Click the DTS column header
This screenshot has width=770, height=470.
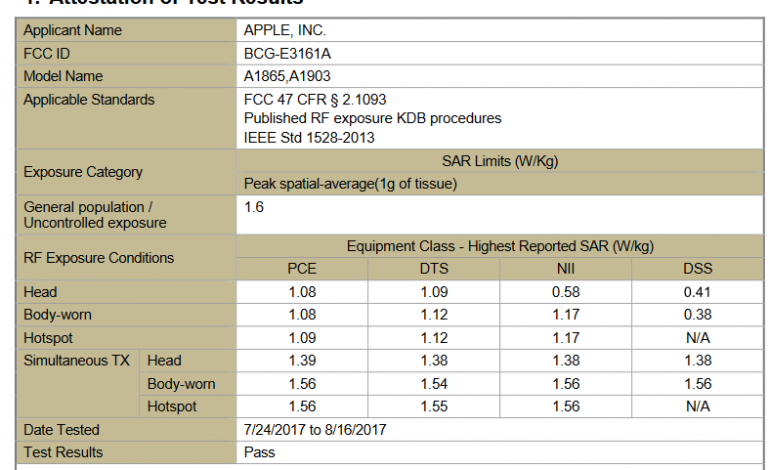(434, 269)
